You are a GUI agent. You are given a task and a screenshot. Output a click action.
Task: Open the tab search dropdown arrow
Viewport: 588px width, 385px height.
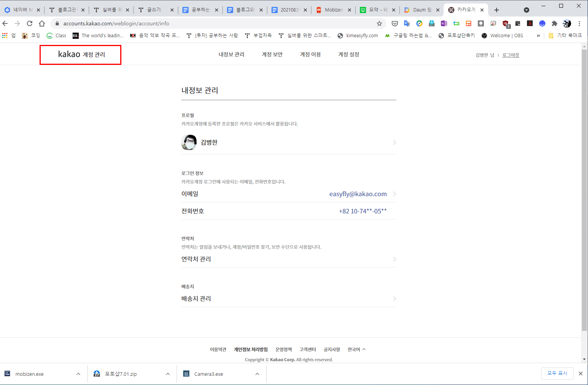coord(527,10)
